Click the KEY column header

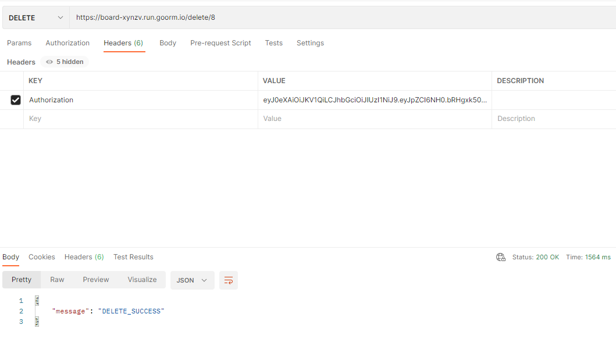coord(35,80)
